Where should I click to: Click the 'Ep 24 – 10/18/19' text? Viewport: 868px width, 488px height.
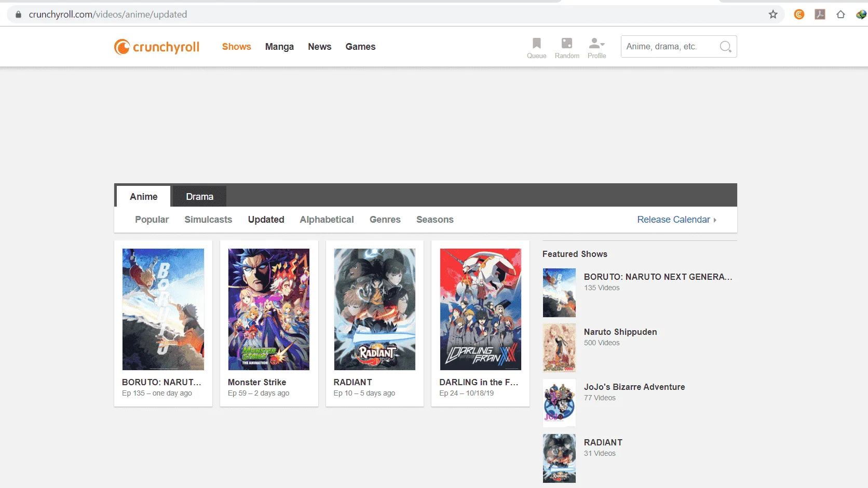467,393
